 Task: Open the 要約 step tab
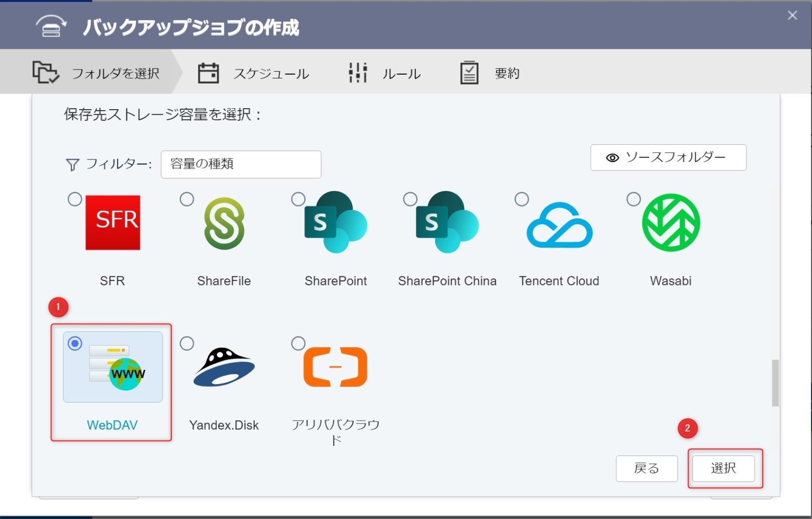pyautogui.click(x=490, y=73)
